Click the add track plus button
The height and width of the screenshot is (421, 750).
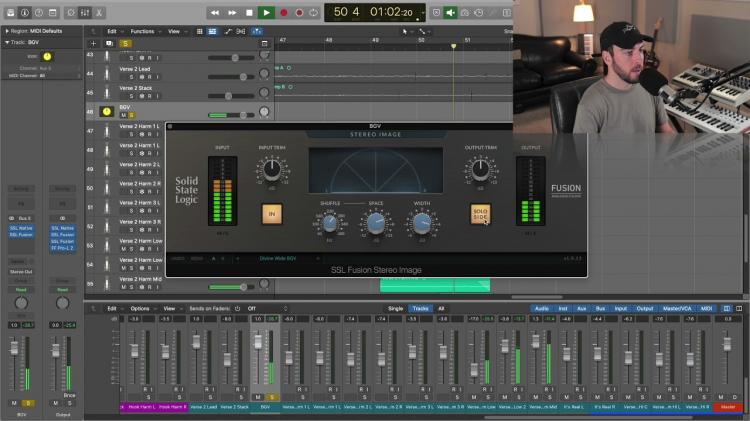click(x=93, y=44)
